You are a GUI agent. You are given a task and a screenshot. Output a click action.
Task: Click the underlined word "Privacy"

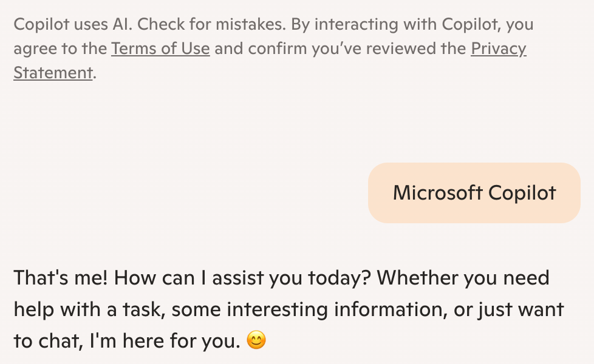click(498, 49)
